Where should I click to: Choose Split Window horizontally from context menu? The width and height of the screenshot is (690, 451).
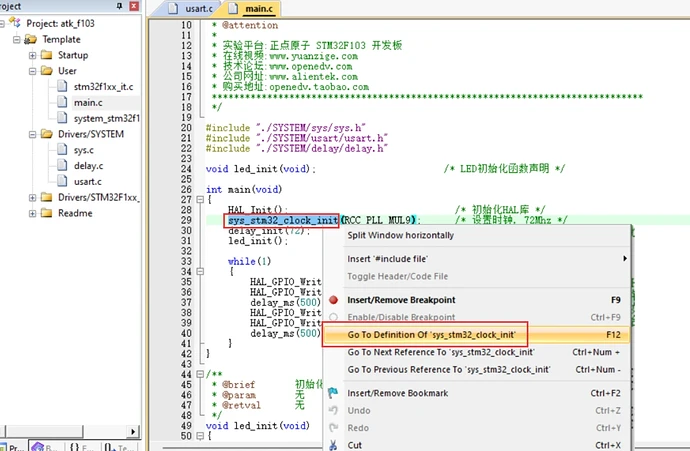point(400,236)
